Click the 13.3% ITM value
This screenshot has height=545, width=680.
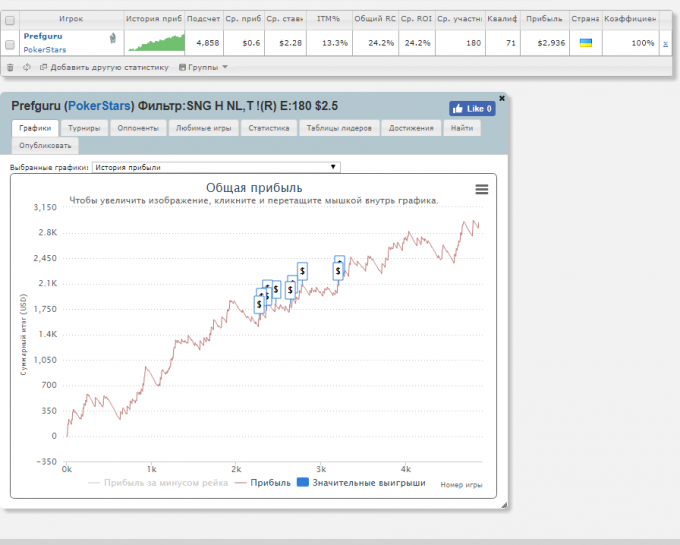(335, 43)
